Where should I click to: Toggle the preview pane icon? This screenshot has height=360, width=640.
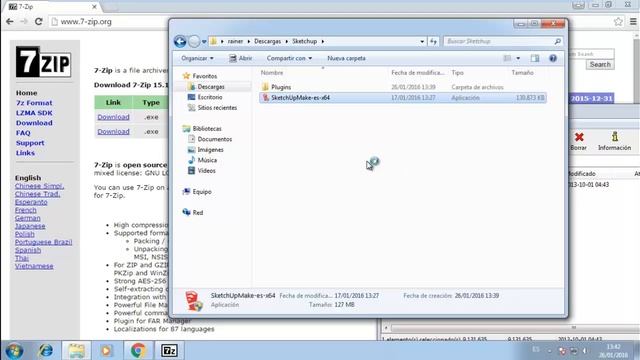(535, 58)
